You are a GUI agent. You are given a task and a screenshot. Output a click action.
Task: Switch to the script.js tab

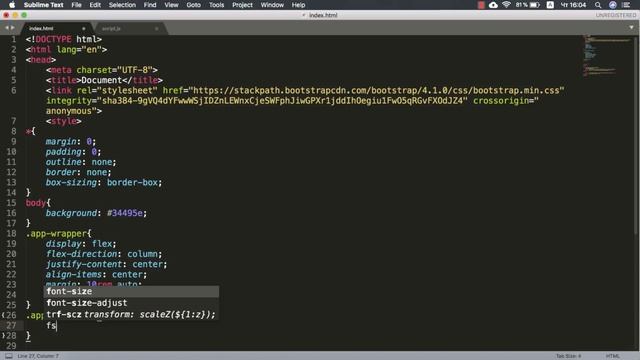click(129, 29)
